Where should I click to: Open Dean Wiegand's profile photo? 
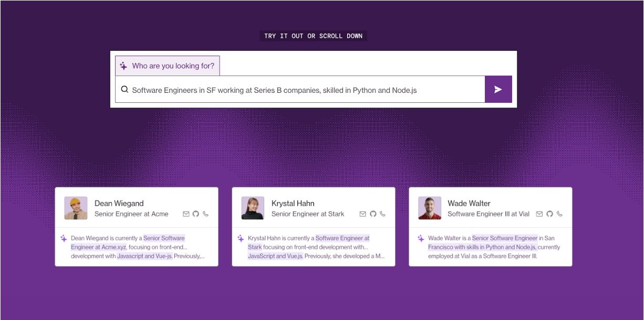tap(76, 208)
